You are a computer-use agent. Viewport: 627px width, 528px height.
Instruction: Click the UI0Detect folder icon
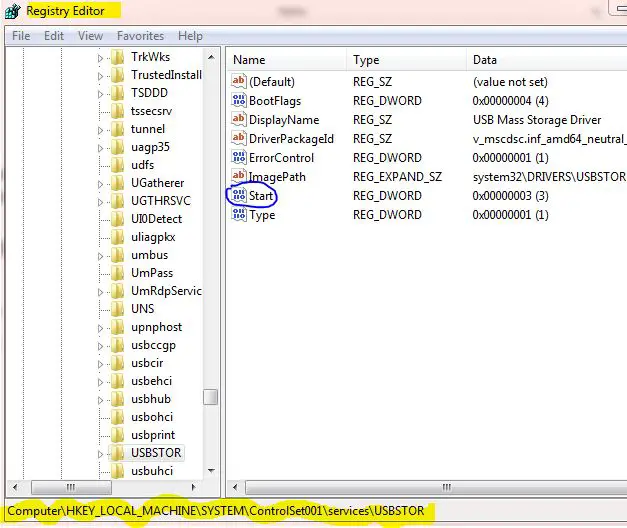pyautogui.click(x=118, y=219)
